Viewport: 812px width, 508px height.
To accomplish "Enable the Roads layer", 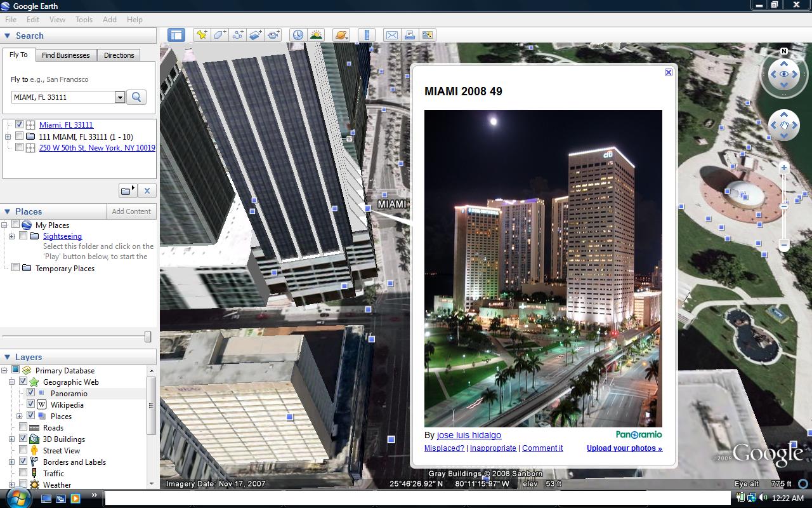I will [x=23, y=427].
